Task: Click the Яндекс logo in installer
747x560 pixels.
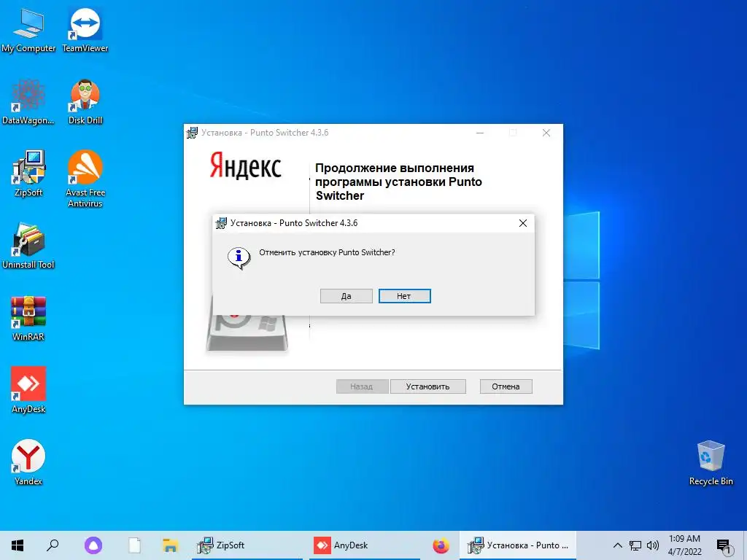Action: [246, 166]
